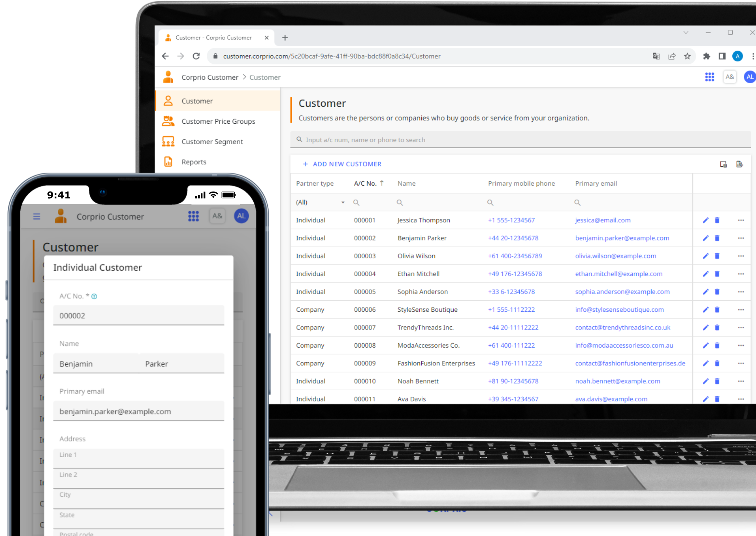
Task: Open email link info@stylesenseboutique.com
Action: (x=619, y=310)
